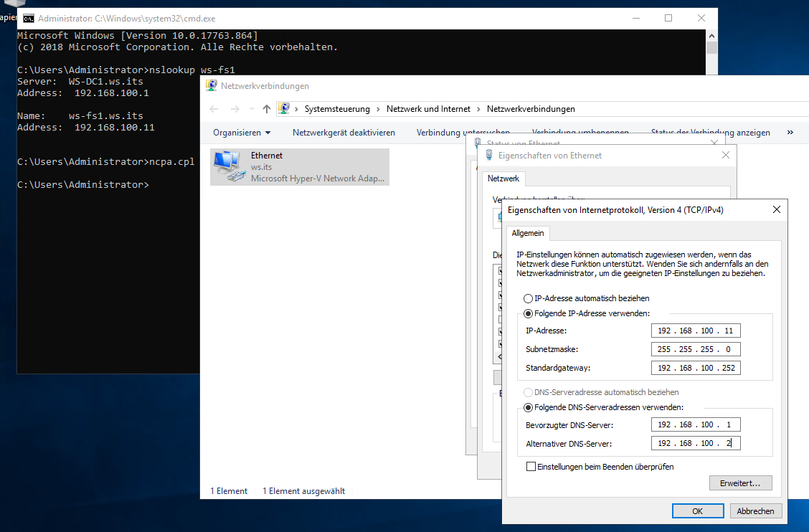Viewport: 809px width, 532px height.
Task: Show more toolbar commands chevron
Action: click(790, 133)
